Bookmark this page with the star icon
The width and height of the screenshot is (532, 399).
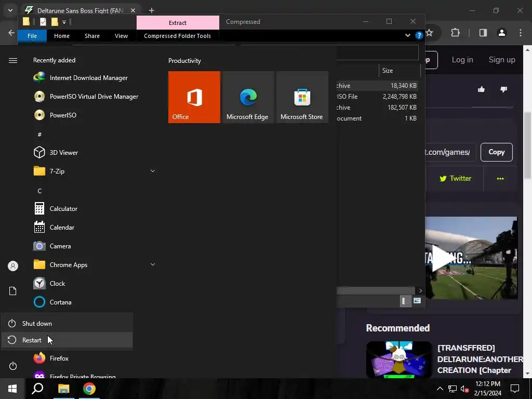tap(429, 33)
